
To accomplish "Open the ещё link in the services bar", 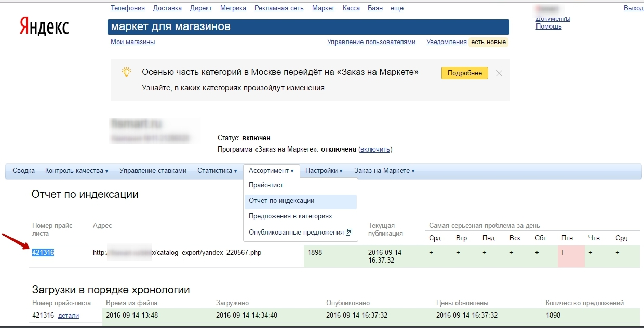I will [397, 8].
